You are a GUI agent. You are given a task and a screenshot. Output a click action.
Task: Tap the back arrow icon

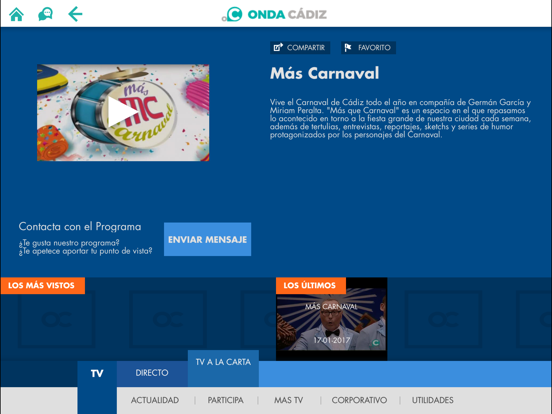[x=75, y=14]
